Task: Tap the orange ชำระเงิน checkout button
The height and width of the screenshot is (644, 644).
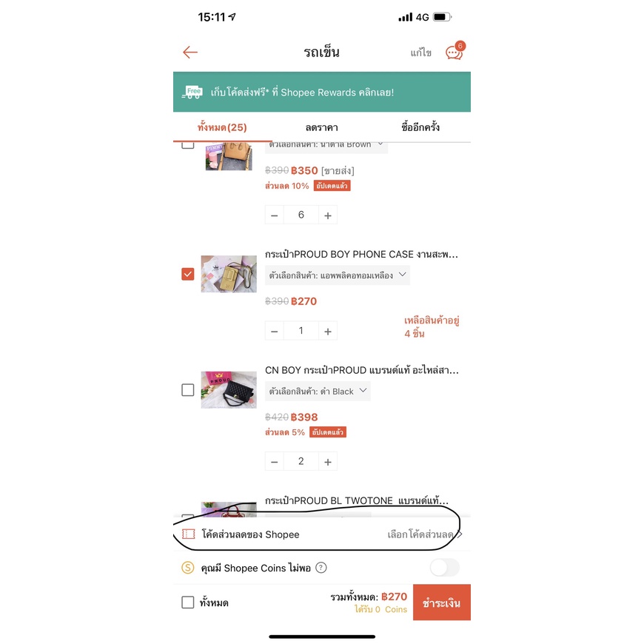Action: click(x=441, y=602)
